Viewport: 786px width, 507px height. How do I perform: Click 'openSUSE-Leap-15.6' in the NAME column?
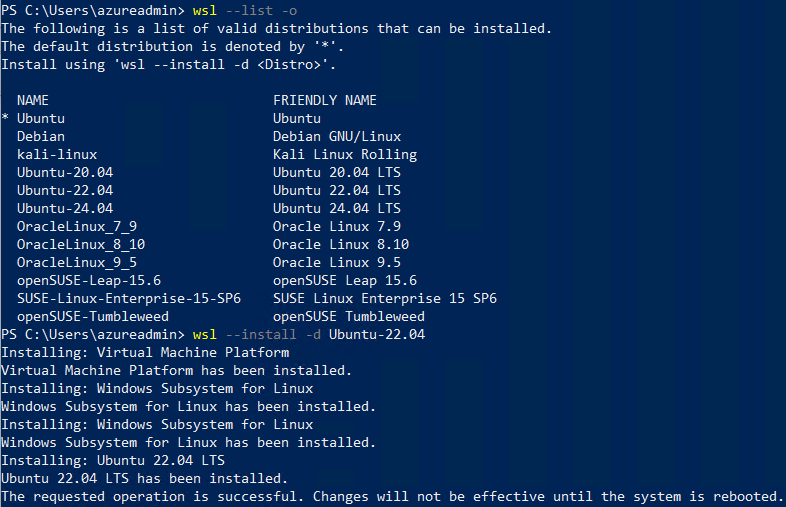[89, 280]
